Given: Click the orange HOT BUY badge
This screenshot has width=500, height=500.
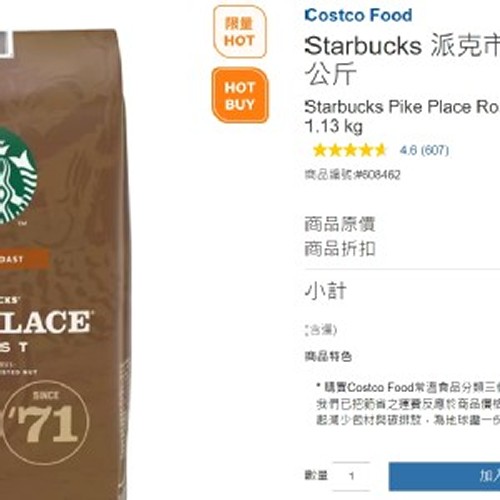Looking at the screenshot, I should tap(240, 95).
